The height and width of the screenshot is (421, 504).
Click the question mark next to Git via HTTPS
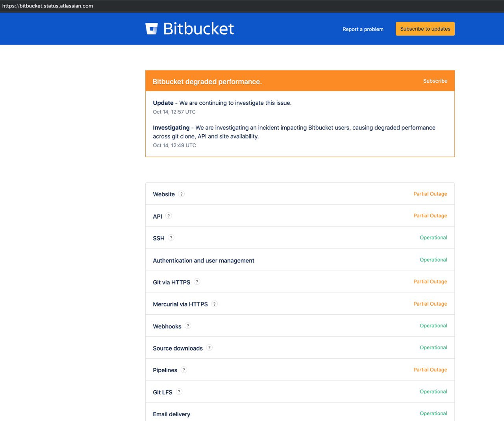tap(197, 282)
